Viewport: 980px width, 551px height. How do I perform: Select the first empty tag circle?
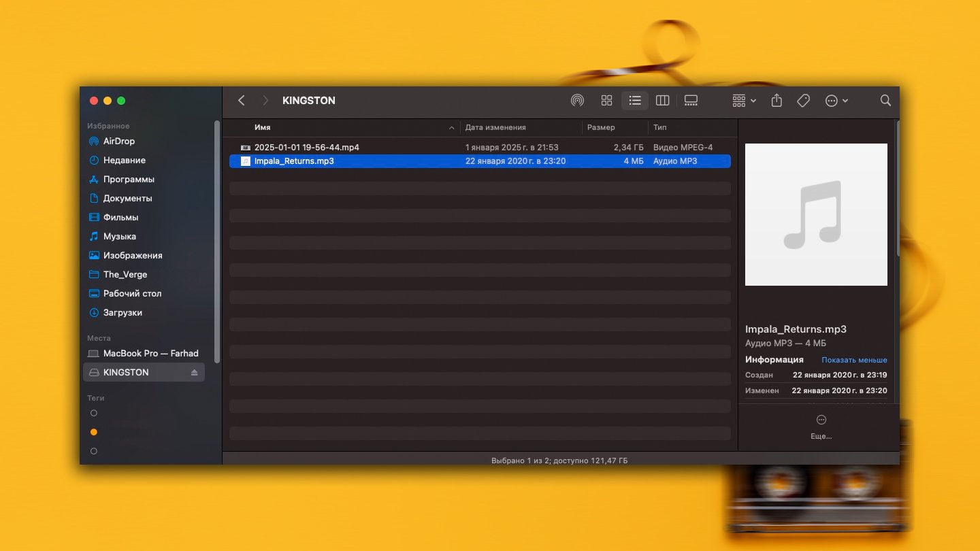tap(94, 413)
